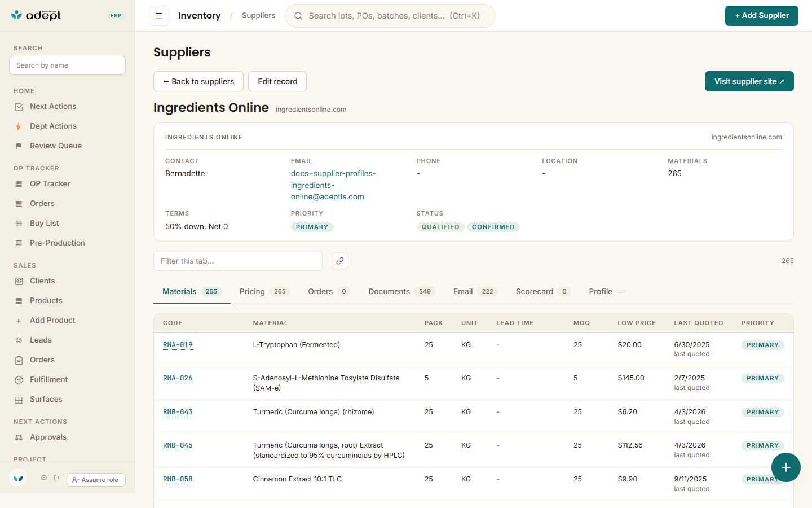Viewport: 812px width, 508px height.
Task: Click the Review Queue flag icon
Action: coord(19,146)
